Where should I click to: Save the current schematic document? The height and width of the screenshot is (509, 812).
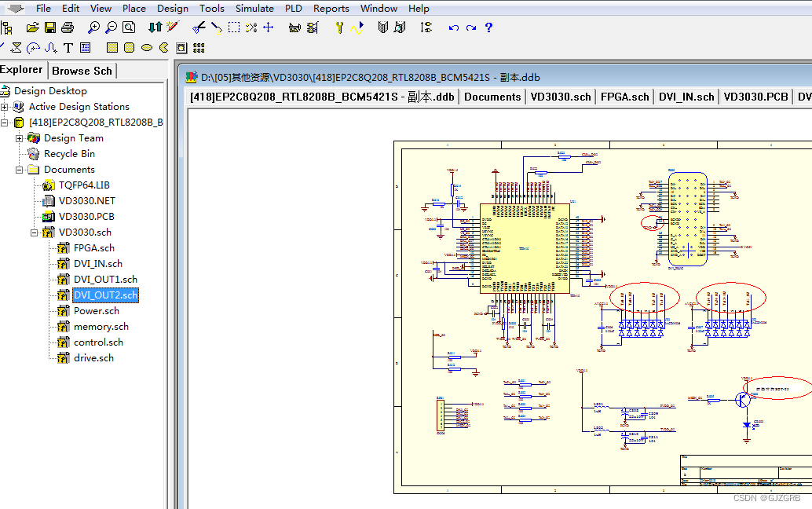pyautogui.click(x=50, y=27)
